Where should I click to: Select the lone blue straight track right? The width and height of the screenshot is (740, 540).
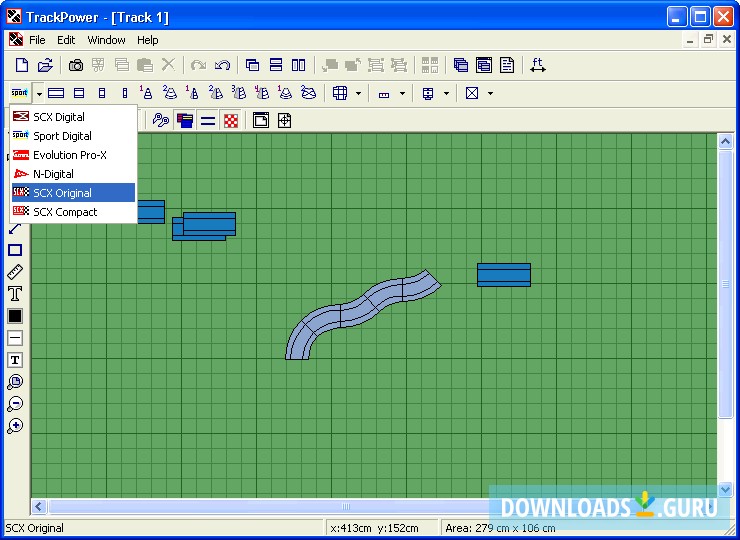[504, 275]
